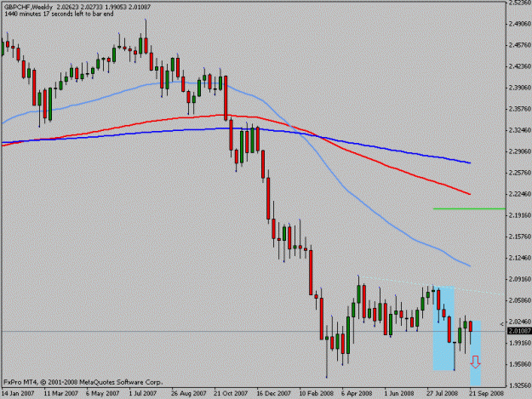The height and width of the screenshot is (399, 532).
Task: Click the '1 Jul 2007' date label
Action: [x=143, y=394]
